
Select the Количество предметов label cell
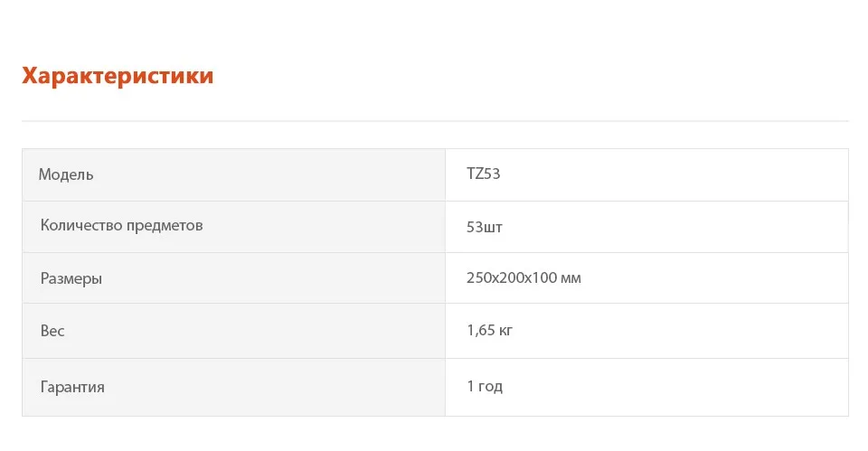coord(121,225)
